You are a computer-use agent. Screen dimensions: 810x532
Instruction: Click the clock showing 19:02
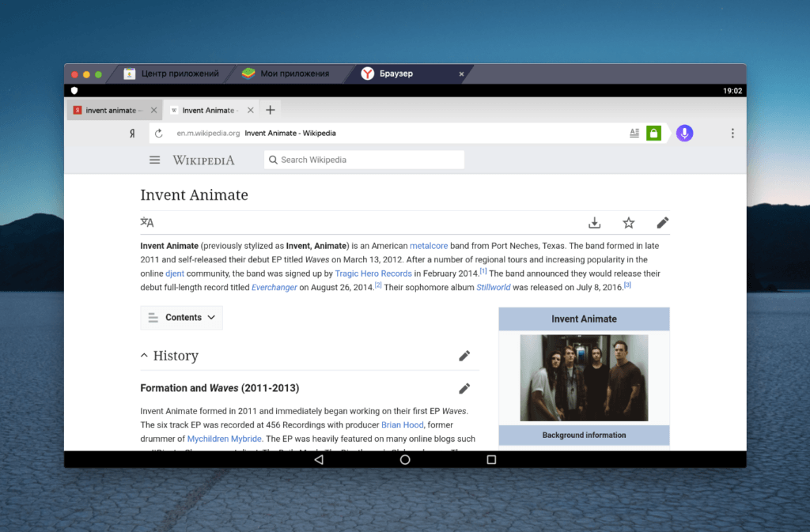tap(732, 91)
